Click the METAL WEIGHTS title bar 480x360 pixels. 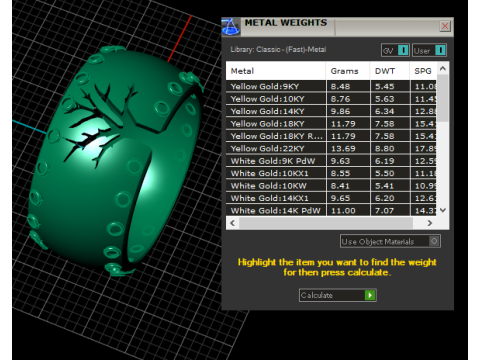(x=337, y=27)
